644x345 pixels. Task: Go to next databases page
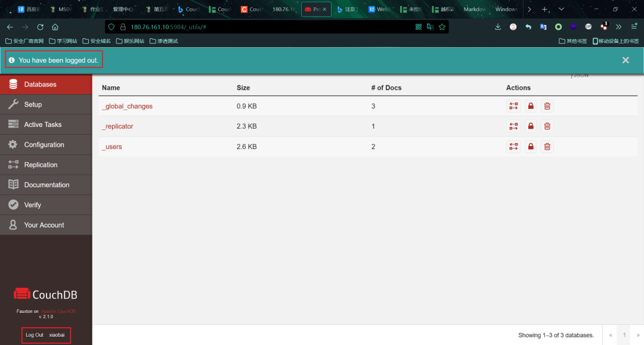tap(638, 335)
